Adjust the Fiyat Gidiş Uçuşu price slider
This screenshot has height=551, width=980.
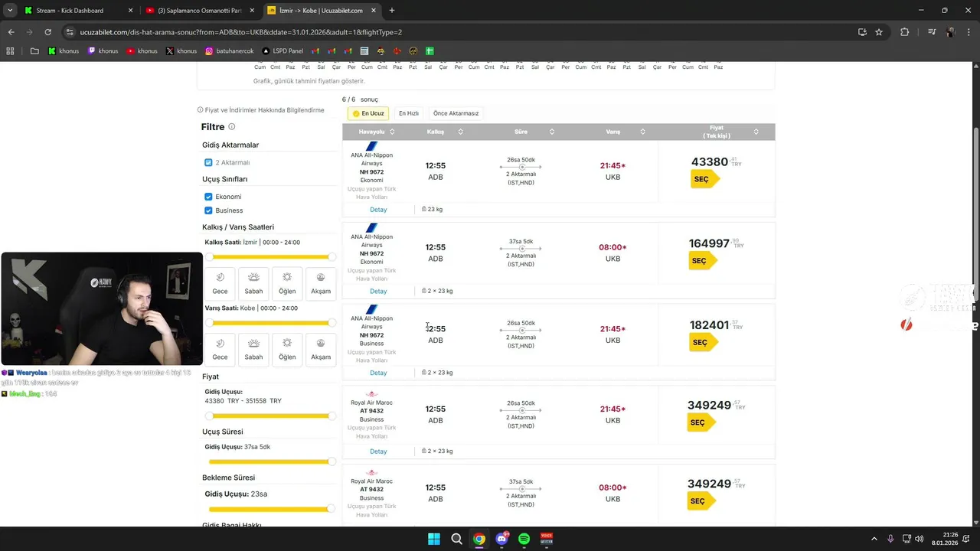click(x=270, y=416)
